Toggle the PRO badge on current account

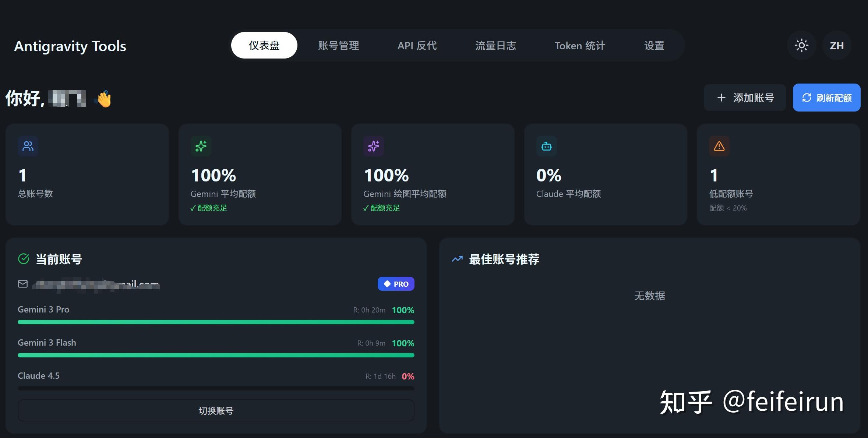pyautogui.click(x=396, y=283)
